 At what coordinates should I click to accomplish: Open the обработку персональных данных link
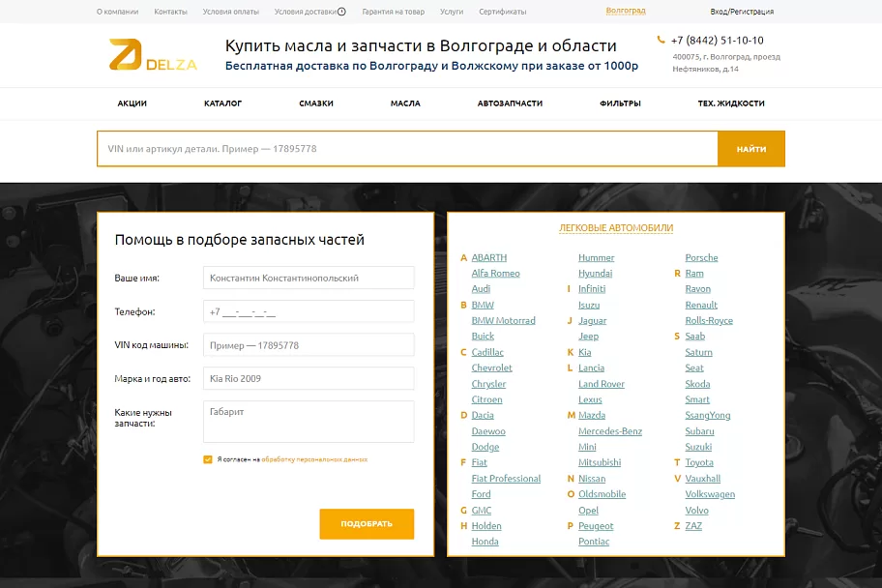(x=314, y=459)
